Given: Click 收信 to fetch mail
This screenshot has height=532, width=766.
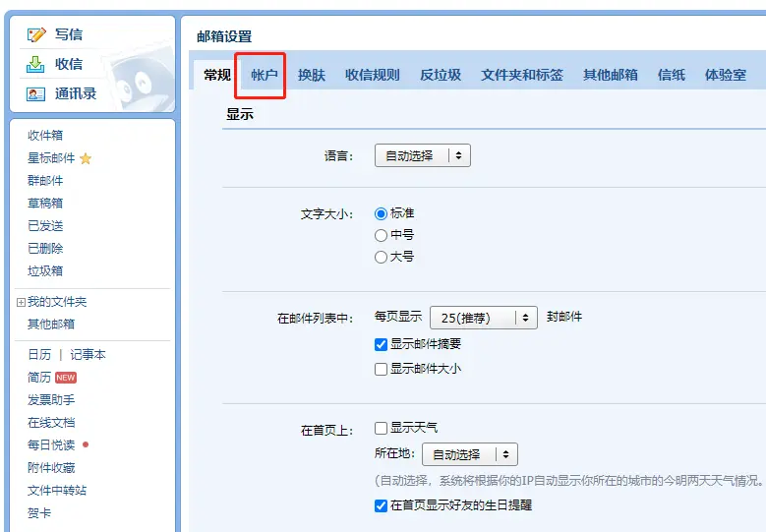Looking at the screenshot, I should [x=69, y=64].
